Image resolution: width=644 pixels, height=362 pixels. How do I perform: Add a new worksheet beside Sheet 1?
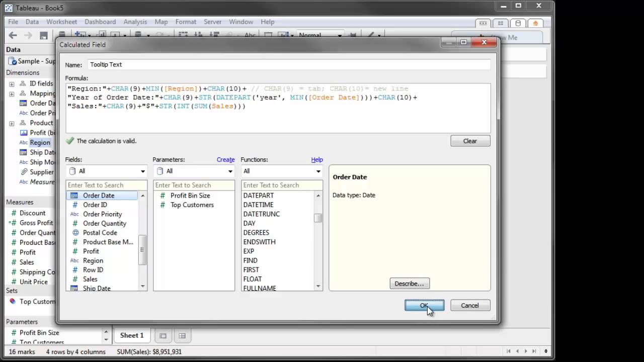[163, 335]
